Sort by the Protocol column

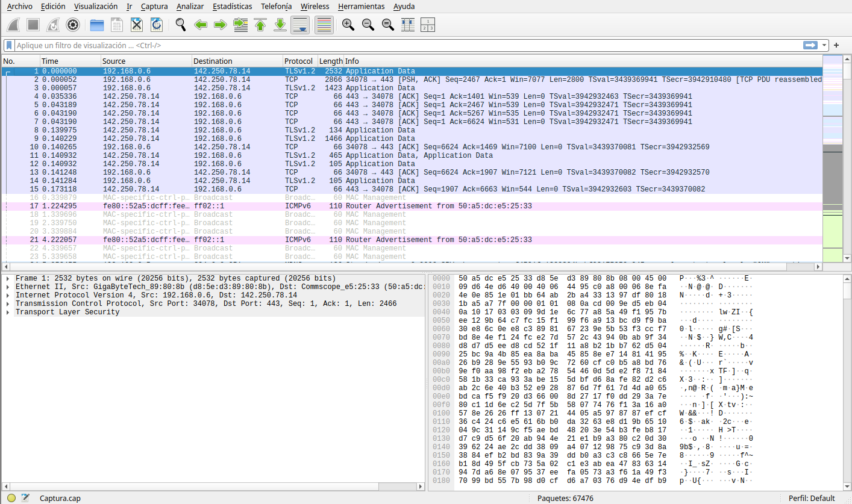coord(300,61)
